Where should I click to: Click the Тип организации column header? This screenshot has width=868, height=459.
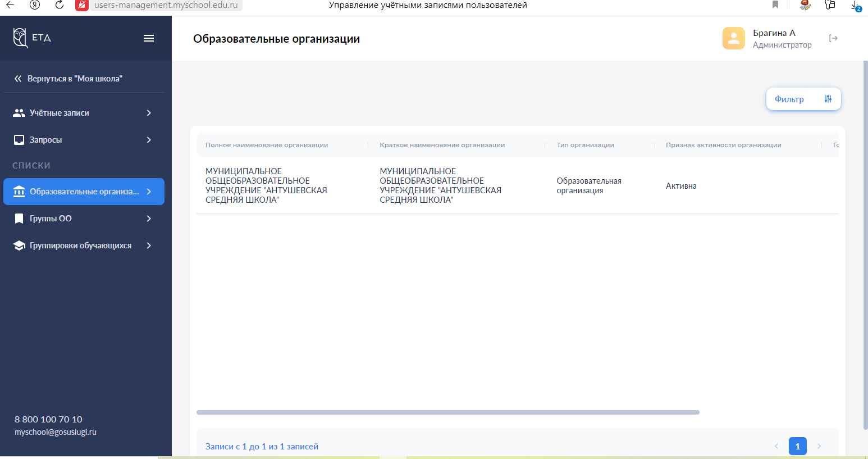(585, 145)
